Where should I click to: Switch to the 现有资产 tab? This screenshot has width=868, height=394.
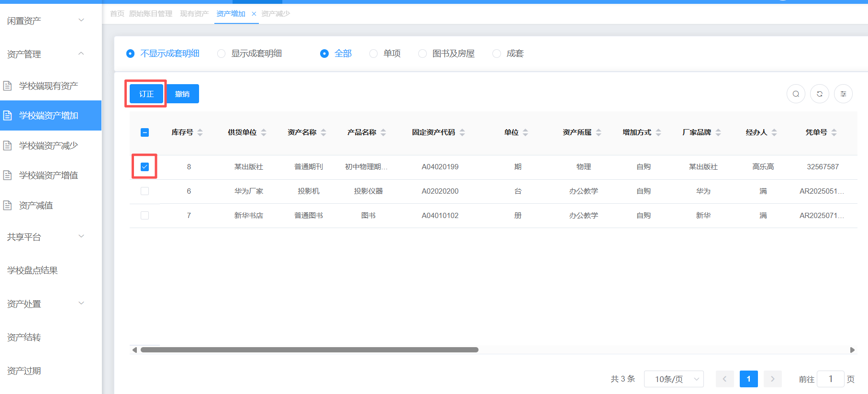pyautogui.click(x=194, y=14)
